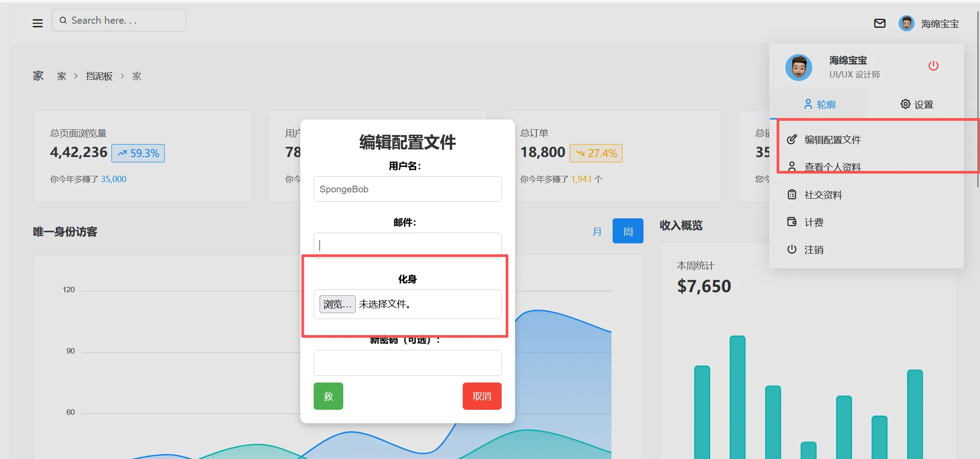The height and width of the screenshot is (459, 980).
Task: Click the 新密码 password input field
Action: 407,362
